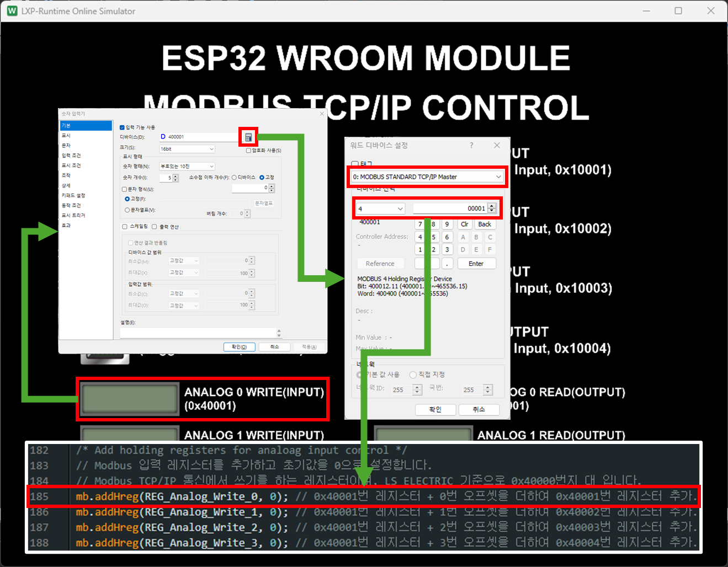Enable the 스케일링 checkbox
The height and width of the screenshot is (567, 728).
(x=125, y=227)
